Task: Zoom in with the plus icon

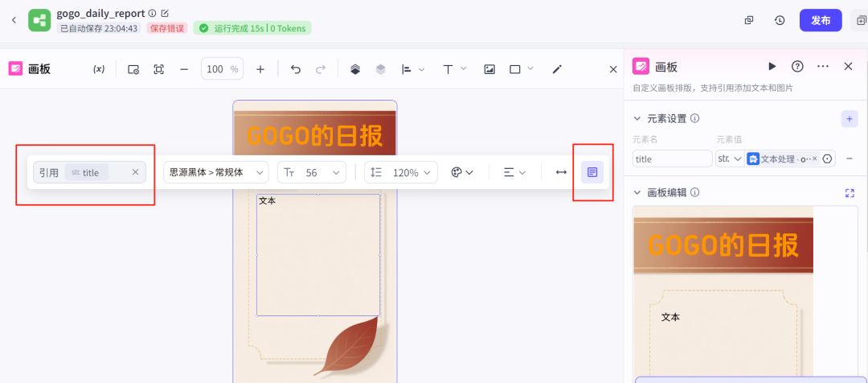Action: (x=260, y=69)
